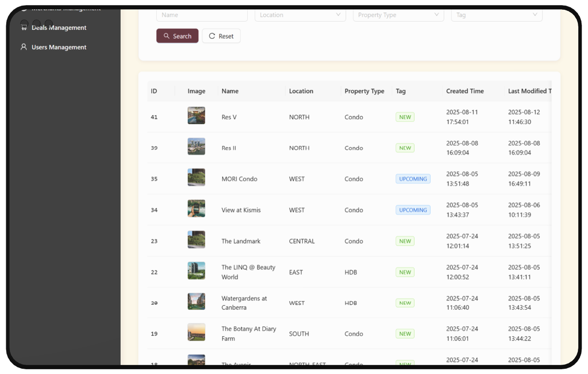The height and width of the screenshot is (374, 588).
Task: Click the circular refresh icon on Reset button
Action: click(x=212, y=36)
